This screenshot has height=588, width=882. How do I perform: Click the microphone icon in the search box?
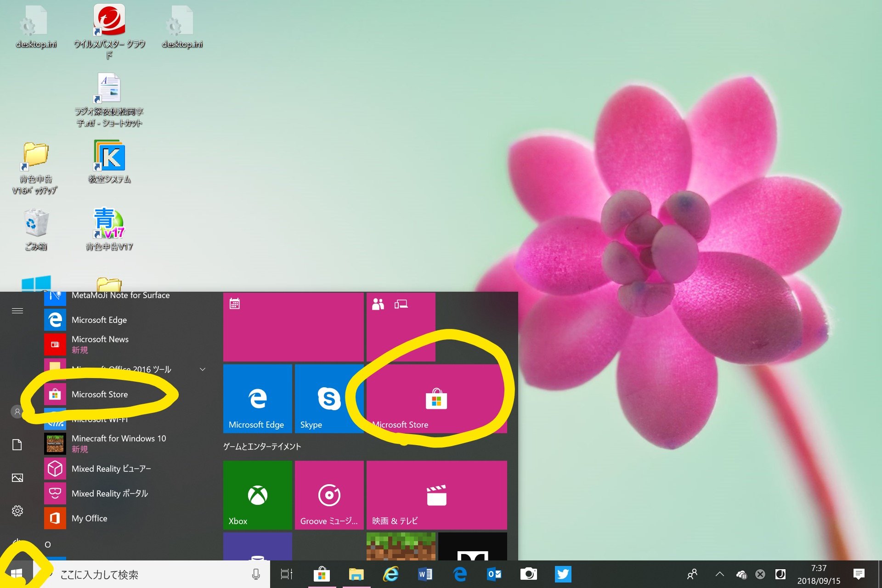pyautogui.click(x=256, y=574)
